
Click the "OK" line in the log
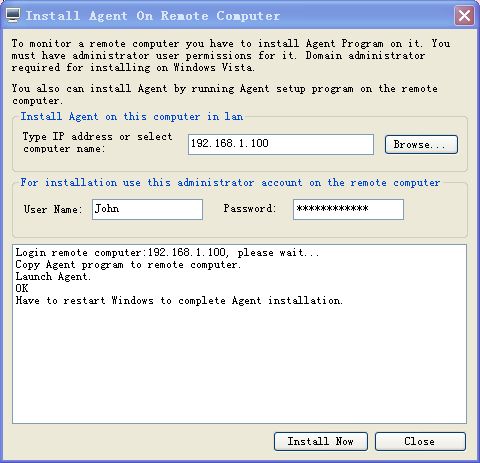pyautogui.click(x=22, y=288)
